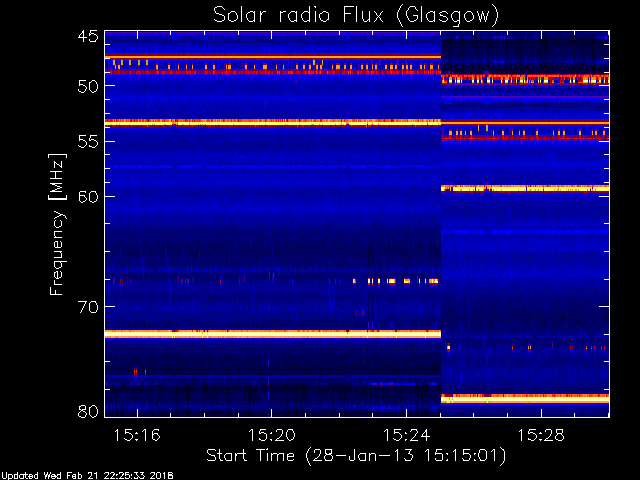
Task: Click the 50 frequency tick label
Action: [x=88, y=87]
